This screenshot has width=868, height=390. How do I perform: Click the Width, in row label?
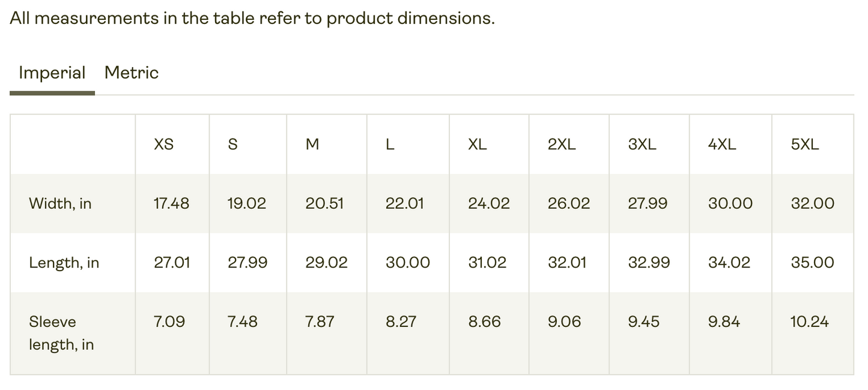[x=60, y=203]
